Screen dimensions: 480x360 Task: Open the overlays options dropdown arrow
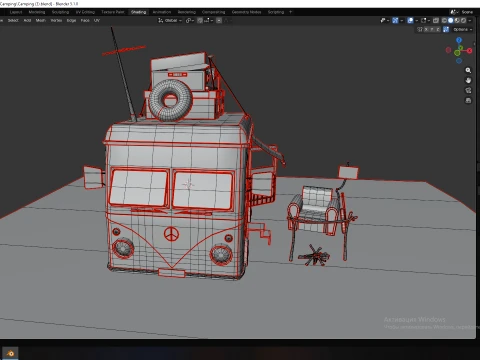coord(416,20)
